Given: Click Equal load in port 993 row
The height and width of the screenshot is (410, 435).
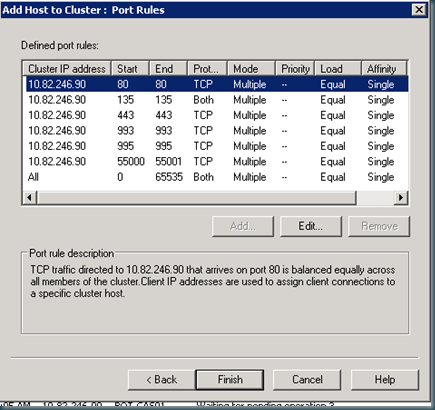Looking at the screenshot, I should point(333,131).
